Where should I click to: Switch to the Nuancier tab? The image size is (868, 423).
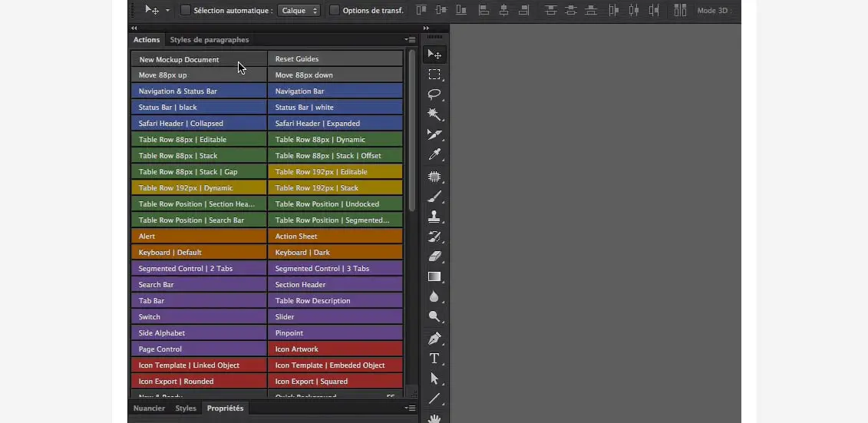(x=149, y=408)
